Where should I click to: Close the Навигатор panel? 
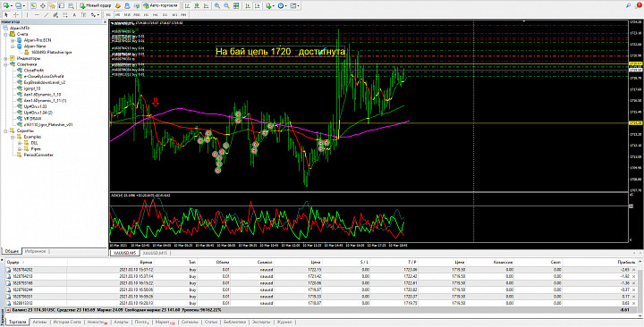pos(105,21)
